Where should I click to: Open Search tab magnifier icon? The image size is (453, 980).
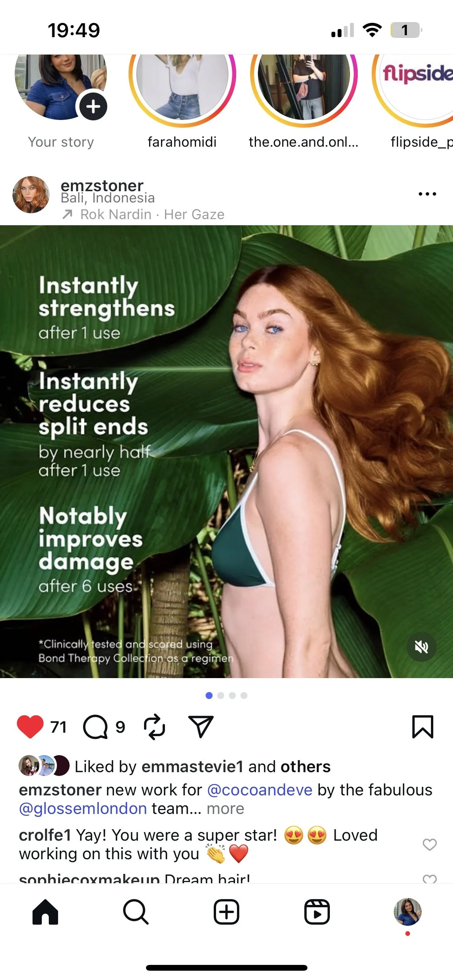tap(136, 911)
